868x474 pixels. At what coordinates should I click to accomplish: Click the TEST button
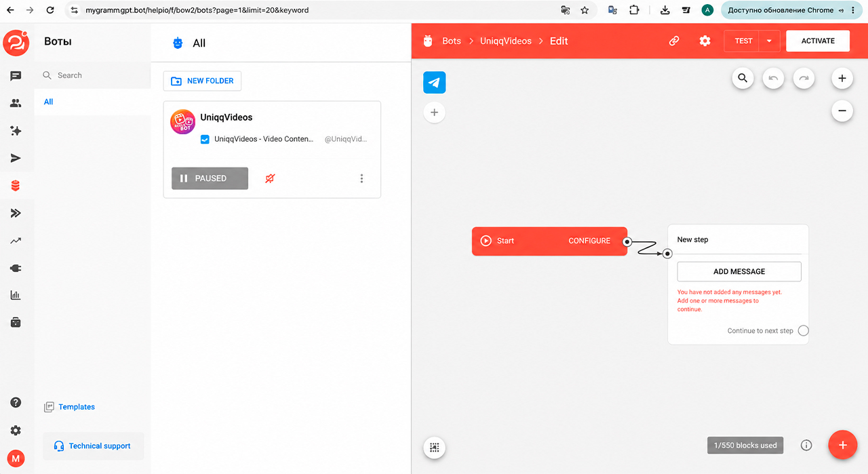tap(743, 41)
